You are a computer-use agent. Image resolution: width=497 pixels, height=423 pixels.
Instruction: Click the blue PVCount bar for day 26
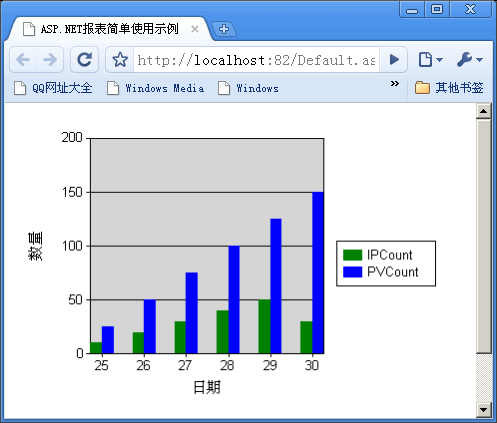[x=150, y=326]
